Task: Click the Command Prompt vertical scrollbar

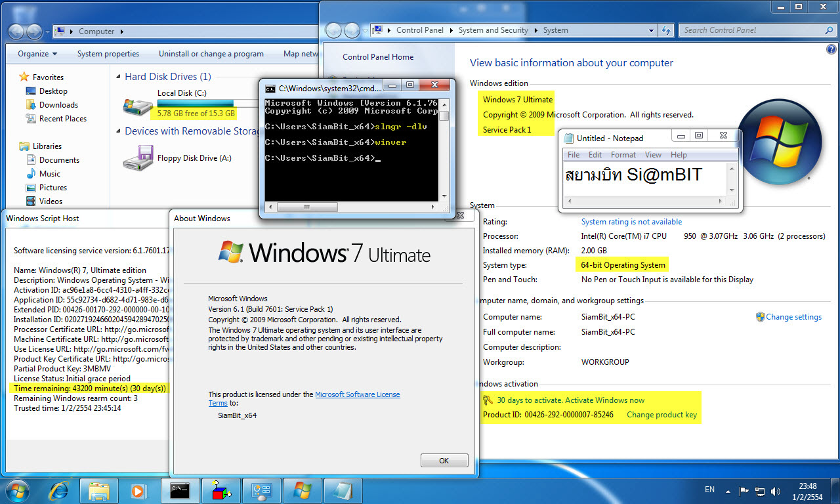Action: 444,150
